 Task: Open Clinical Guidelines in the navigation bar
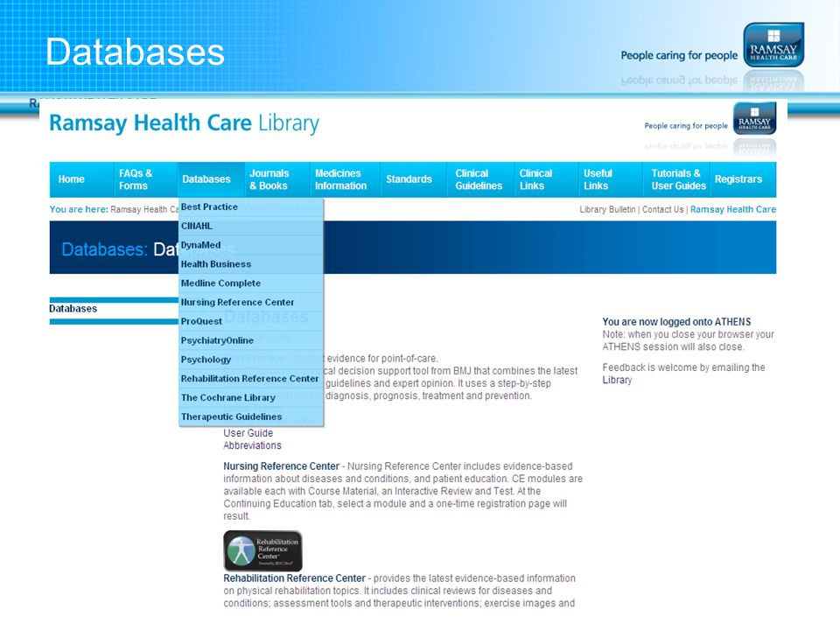pyautogui.click(x=479, y=179)
